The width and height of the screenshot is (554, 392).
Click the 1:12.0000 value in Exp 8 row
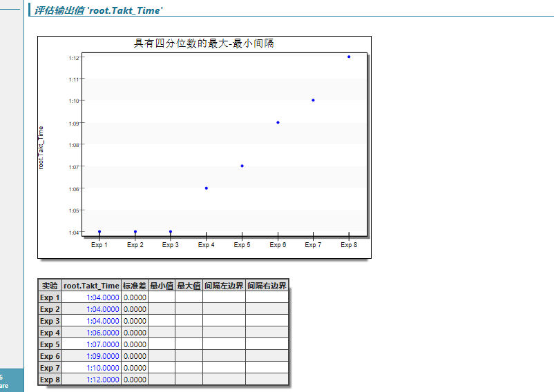[102, 380]
